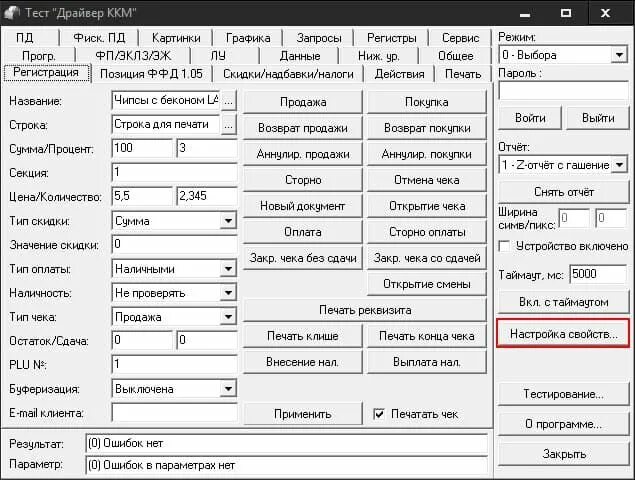635x480 pixels.
Task: Click the Продажа button
Action: [x=303, y=102]
